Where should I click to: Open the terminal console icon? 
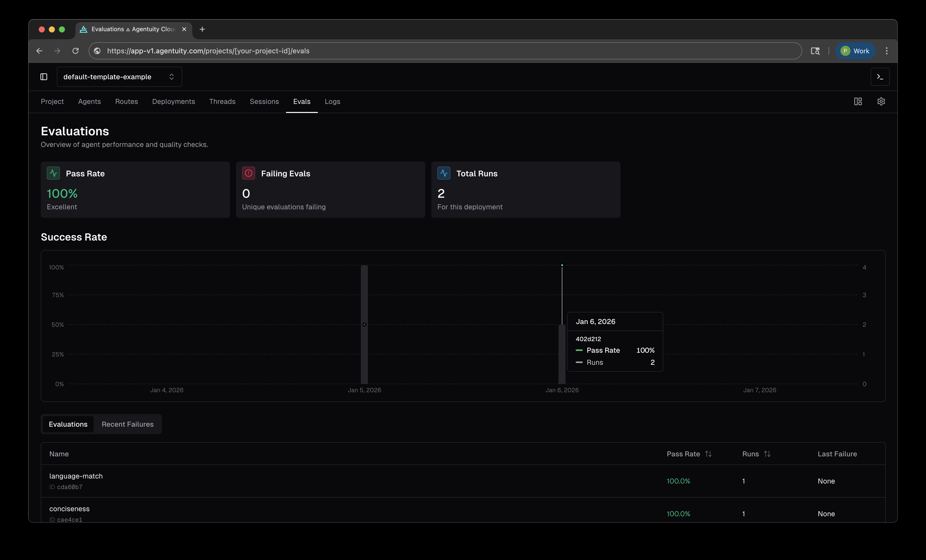pyautogui.click(x=880, y=77)
